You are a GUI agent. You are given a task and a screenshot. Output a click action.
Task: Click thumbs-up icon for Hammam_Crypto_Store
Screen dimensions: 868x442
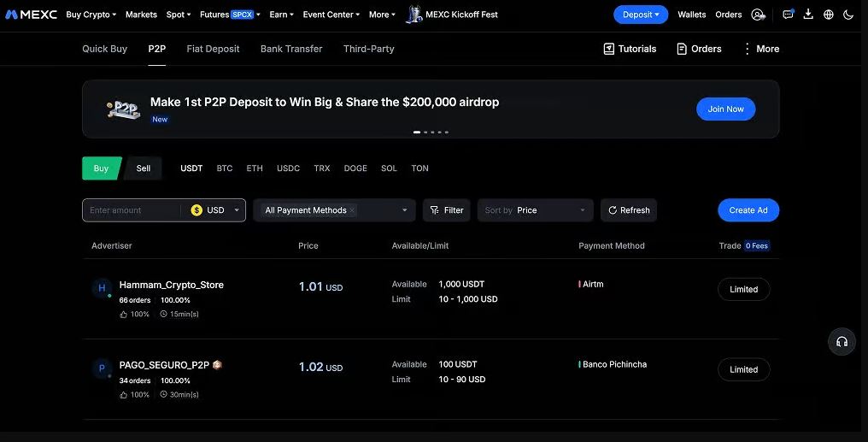(x=123, y=314)
